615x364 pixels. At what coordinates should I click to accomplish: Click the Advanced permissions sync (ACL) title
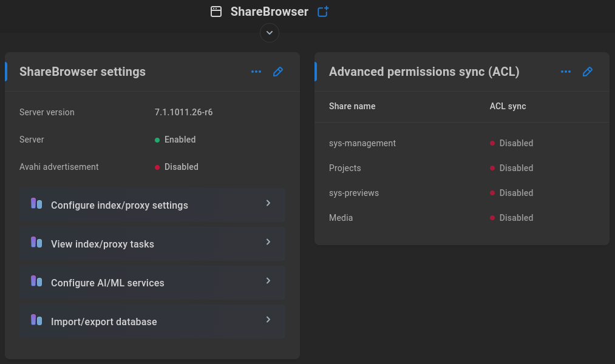tap(424, 72)
